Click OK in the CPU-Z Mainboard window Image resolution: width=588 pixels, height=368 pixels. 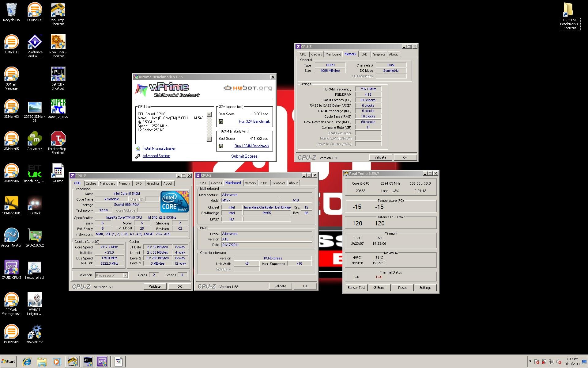(x=305, y=286)
